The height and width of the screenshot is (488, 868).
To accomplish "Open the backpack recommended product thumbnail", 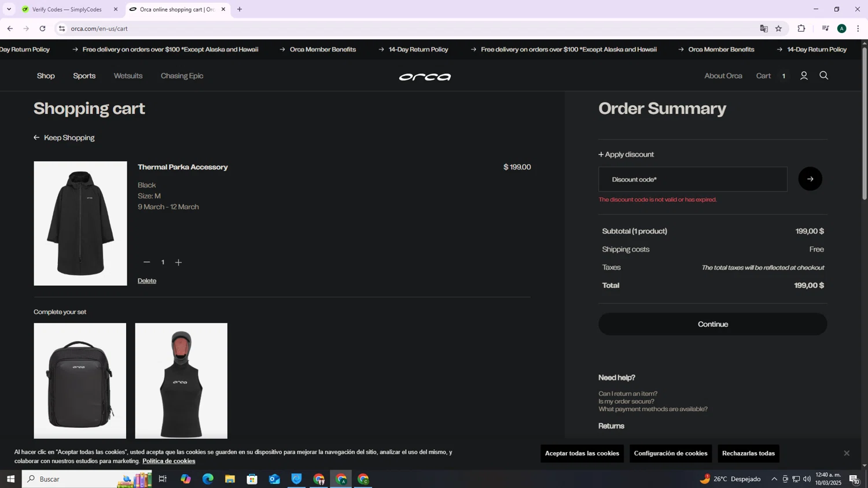I will tap(80, 381).
